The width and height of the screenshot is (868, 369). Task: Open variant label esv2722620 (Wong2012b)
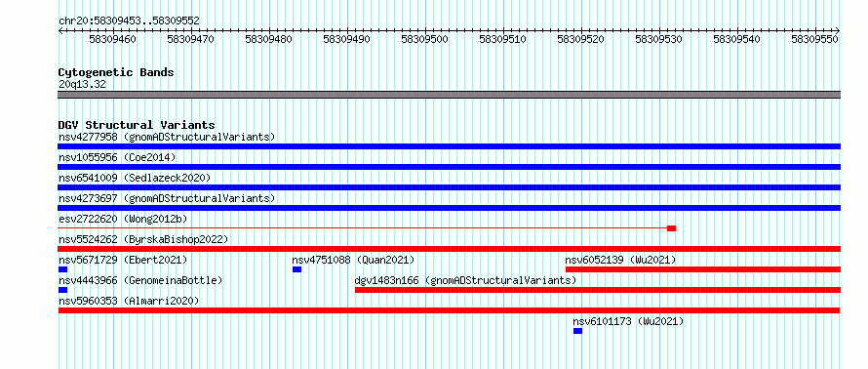(123, 219)
